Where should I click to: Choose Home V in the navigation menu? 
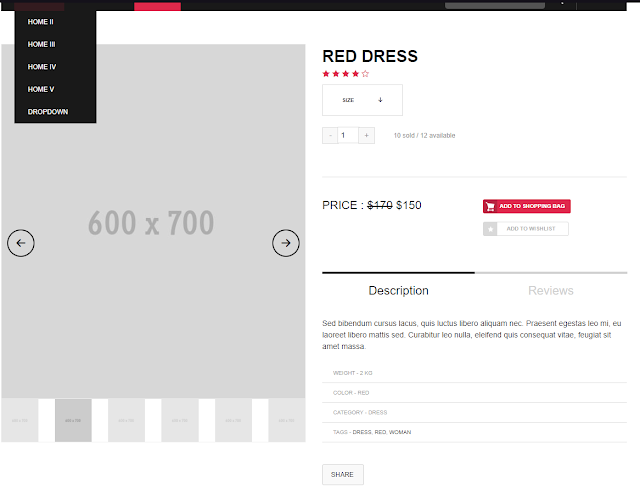[41, 89]
